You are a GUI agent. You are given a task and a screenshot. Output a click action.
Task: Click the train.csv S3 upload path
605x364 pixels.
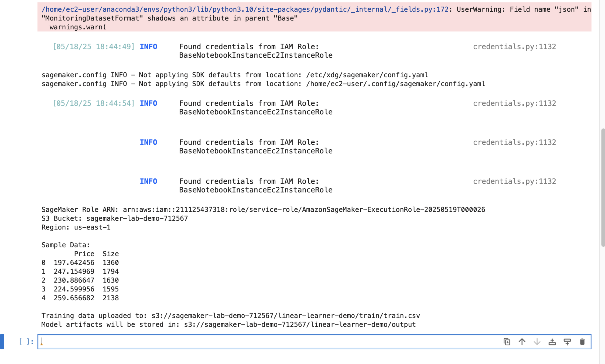(x=285, y=315)
